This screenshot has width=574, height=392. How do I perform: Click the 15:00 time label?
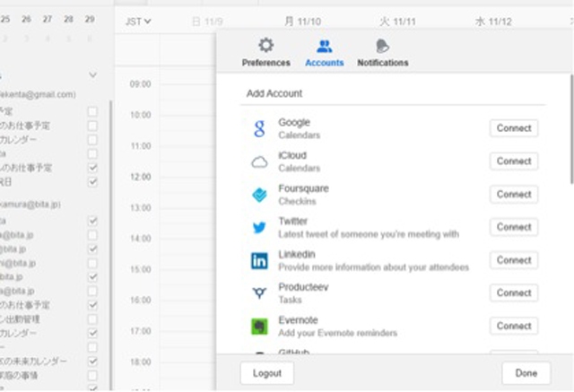(141, 269)
